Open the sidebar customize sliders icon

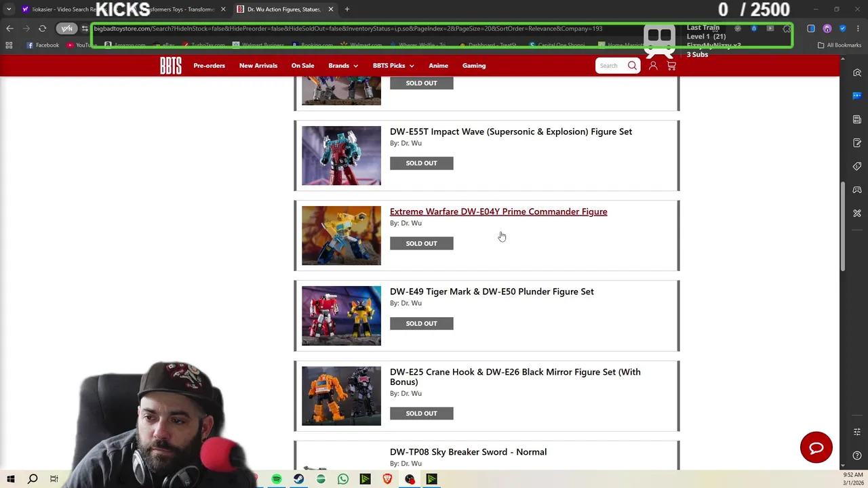[x=857, y=432]
